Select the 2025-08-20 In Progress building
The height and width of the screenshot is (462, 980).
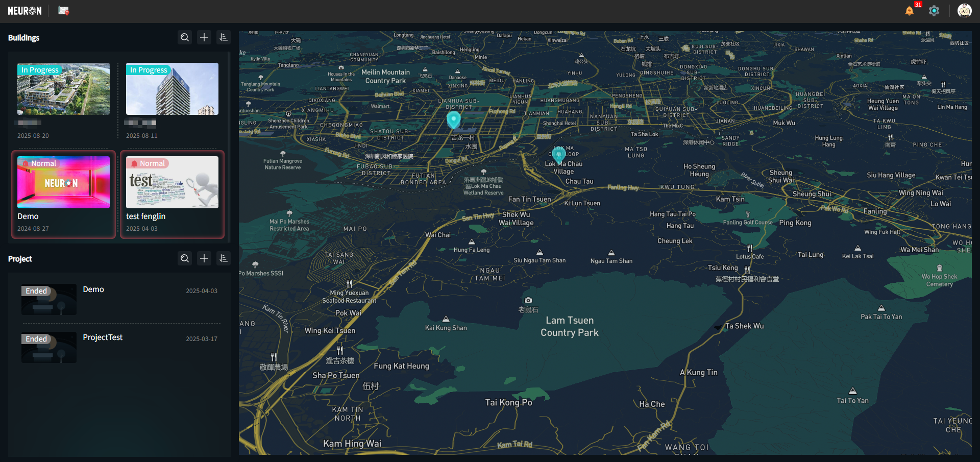coord(63,89)
